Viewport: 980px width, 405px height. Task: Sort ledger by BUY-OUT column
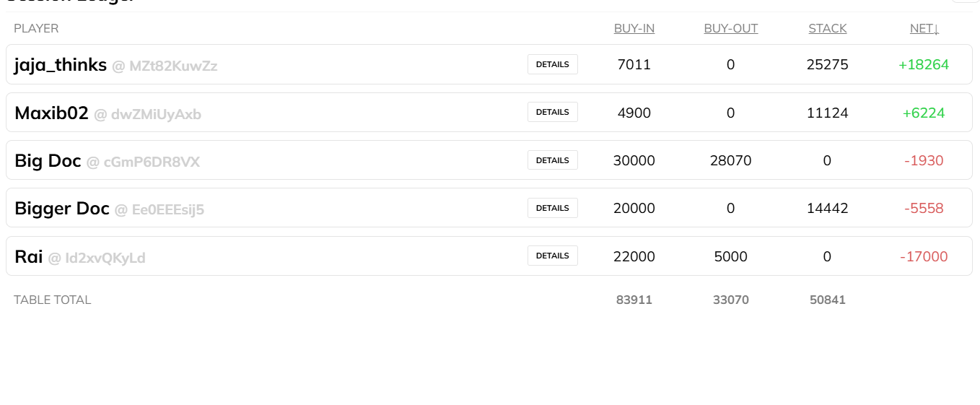click(x=731, y=29)
